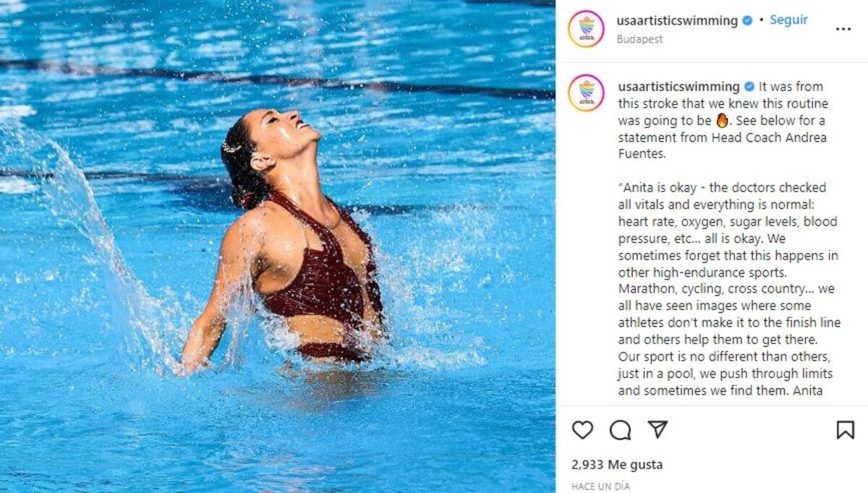The height and width of the screenshot is (493, 868).
Task: Click the caption's usaartisticswimming avatar
Action: 586,93
